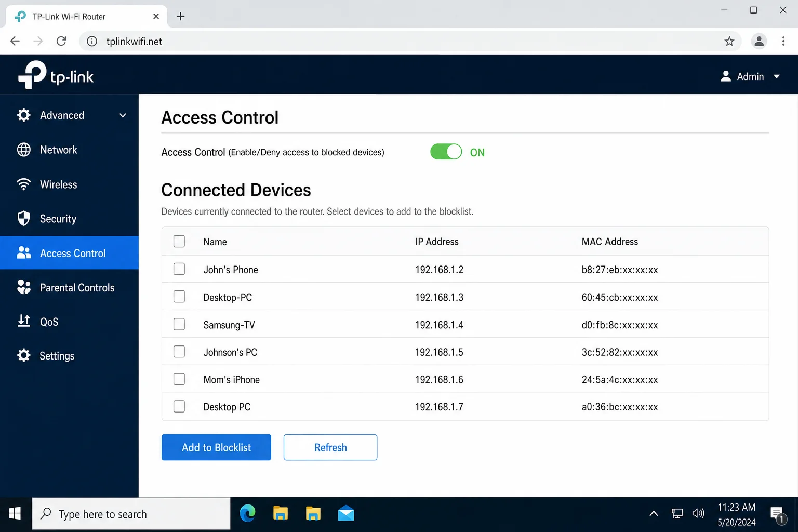This screenshot has width=798, height=532.
Task: Show hidden tray icons chevron
Action: click(654, 514)
